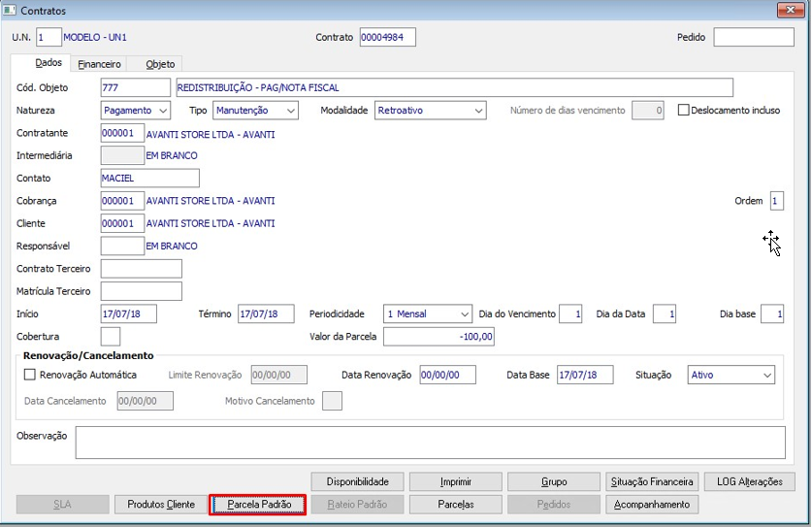The height and width of the screenshot is (527, 812).
Task: Click the Valor da Parcela field
Action: (x=439, y=337)
